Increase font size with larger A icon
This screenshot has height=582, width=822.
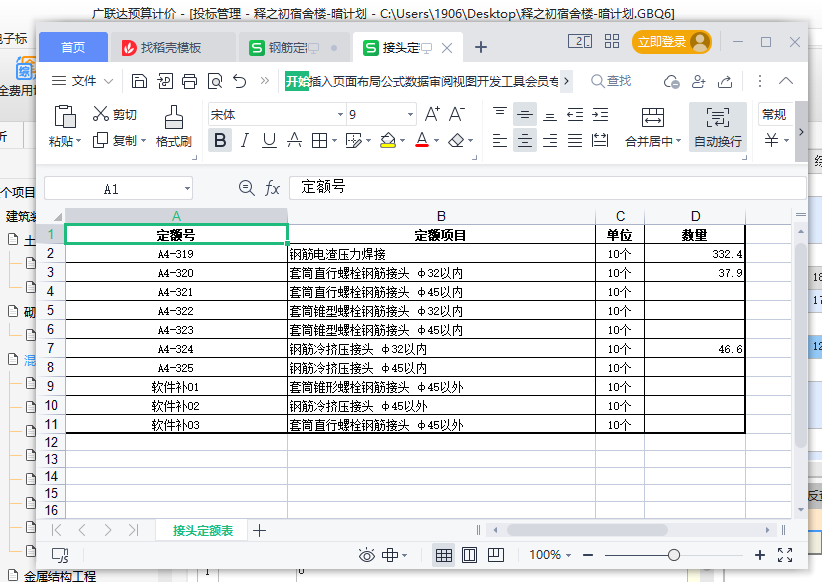point(432,114)
